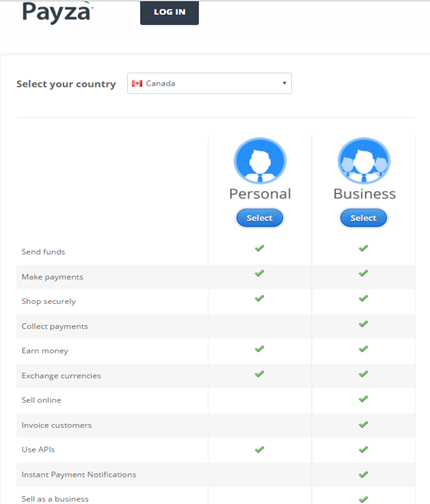Click the Personal account avatar icon
The height and width of the screenshot is (504, 430).
pos(260,161)
